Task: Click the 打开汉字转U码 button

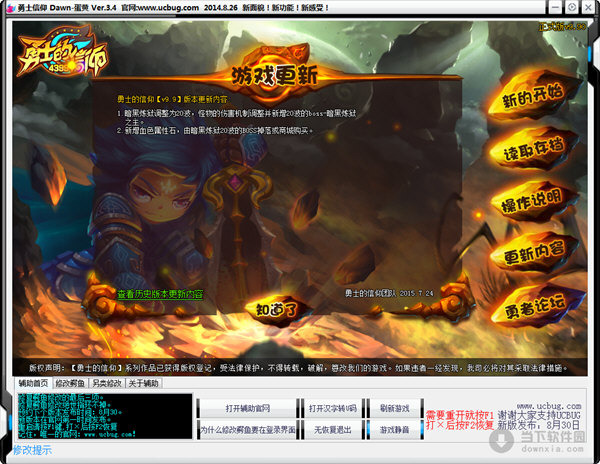Action: (x=333, y=408)
